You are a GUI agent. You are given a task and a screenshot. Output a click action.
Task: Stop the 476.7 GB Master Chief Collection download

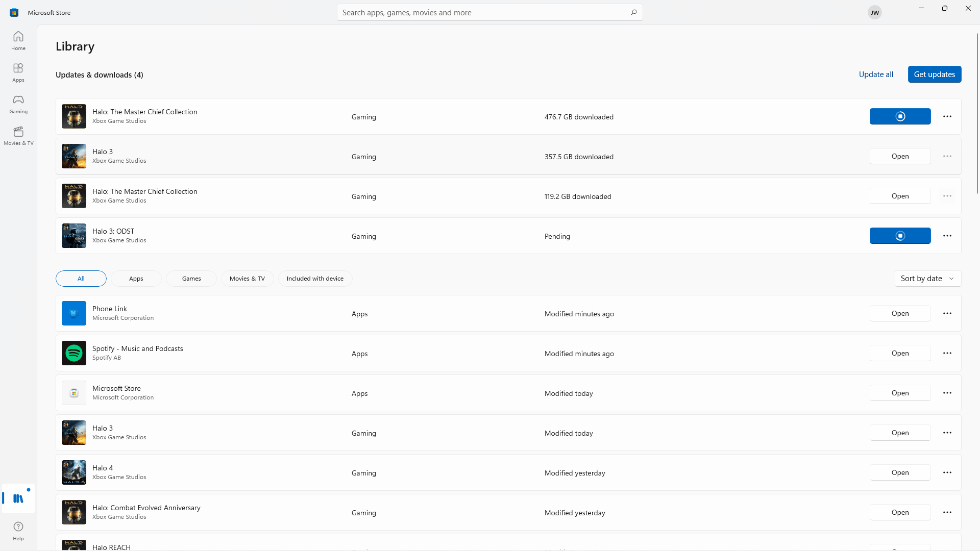(x=900, y=116)
